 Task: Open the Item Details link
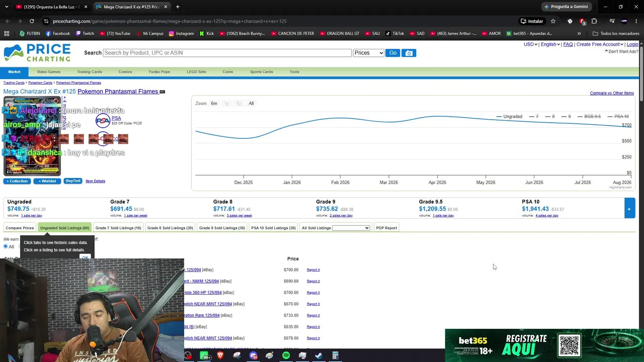[x=95, y=181]
